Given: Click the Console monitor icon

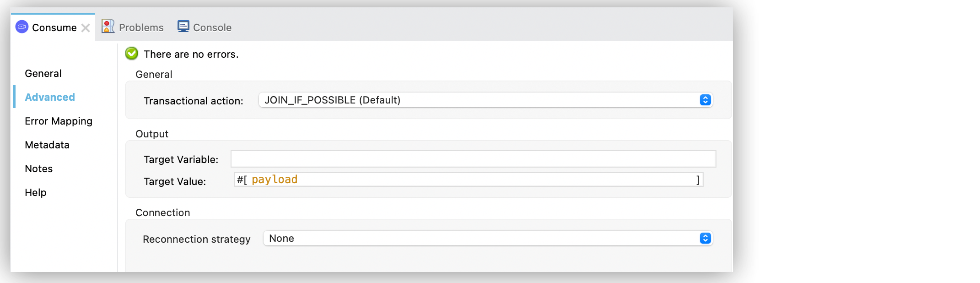Looking at the screenshot, I should (x=183, y=27).
